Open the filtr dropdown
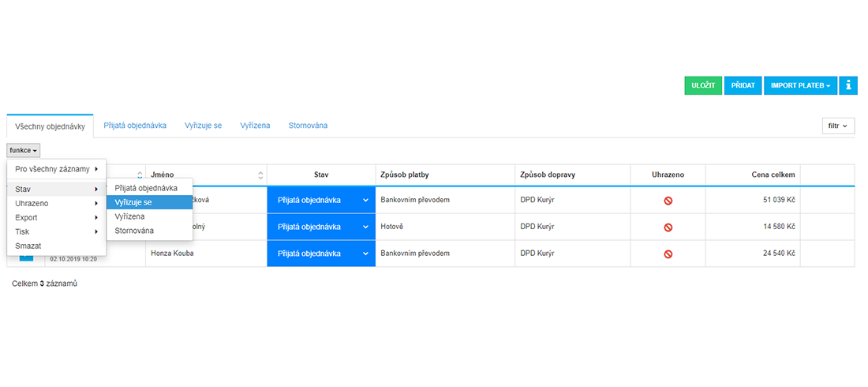This screenshot has height=387, width=868. coord(838,126)
